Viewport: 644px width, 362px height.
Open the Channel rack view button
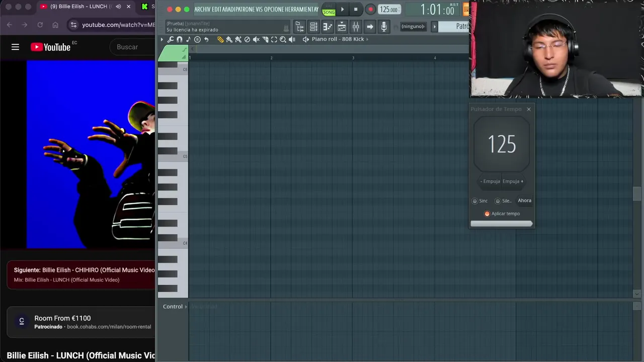(x=313, y=26)
